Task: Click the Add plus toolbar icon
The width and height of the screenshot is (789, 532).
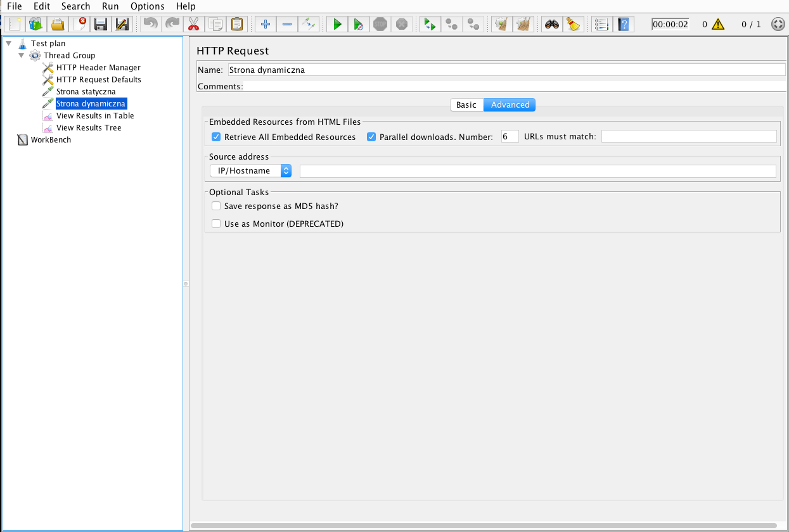Action: (266, 25)
